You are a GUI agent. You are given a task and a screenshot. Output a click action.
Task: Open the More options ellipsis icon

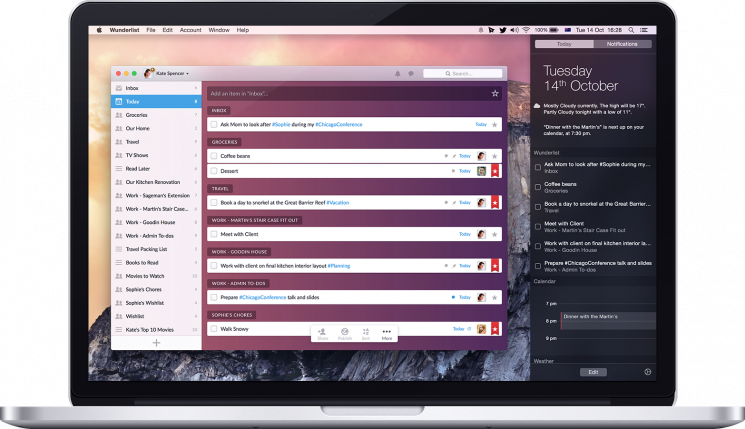[387, 334]
